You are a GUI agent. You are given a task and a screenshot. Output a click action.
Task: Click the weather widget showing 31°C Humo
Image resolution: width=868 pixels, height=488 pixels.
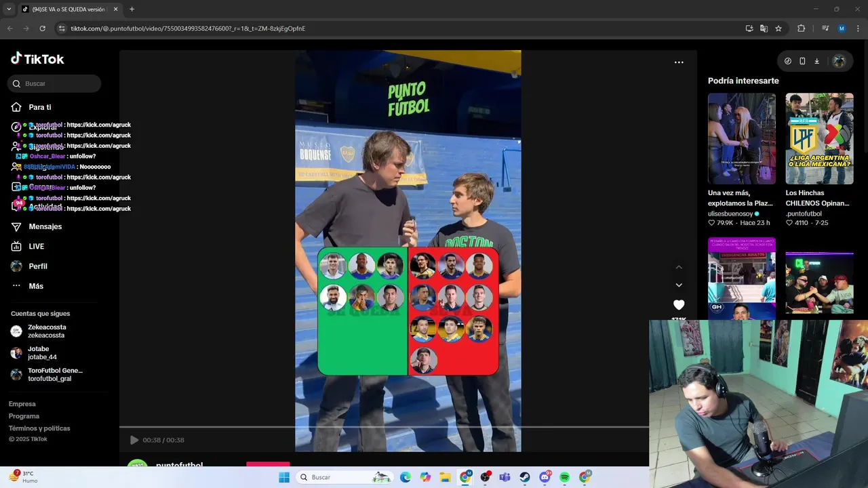(23, 477)
